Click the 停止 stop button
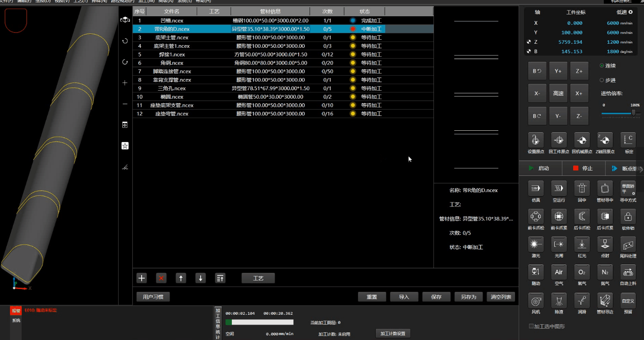Viewport: 644px width, 340px height. (584, 168)
